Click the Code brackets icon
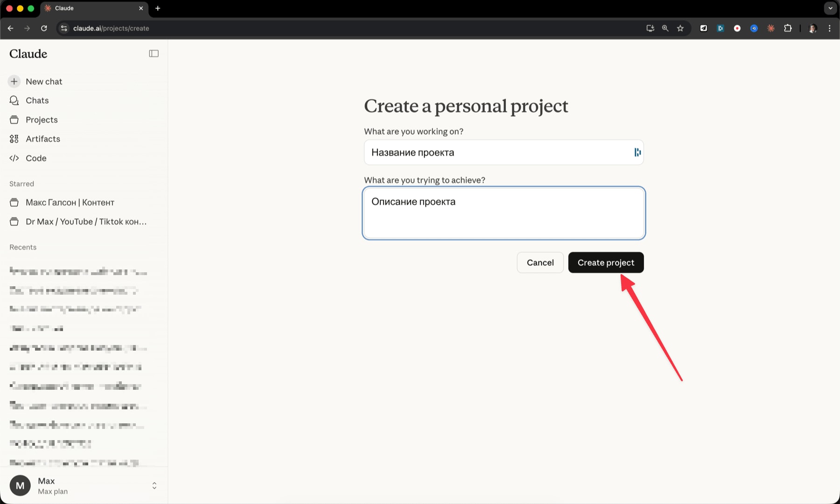This screenshot has height=504, width=840. click(x=14, y=158)
